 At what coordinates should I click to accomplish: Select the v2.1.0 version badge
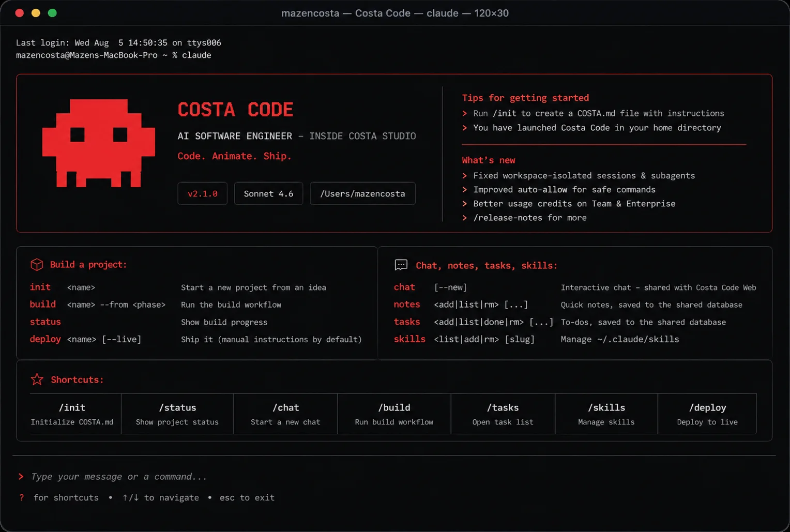pos(203,194)
